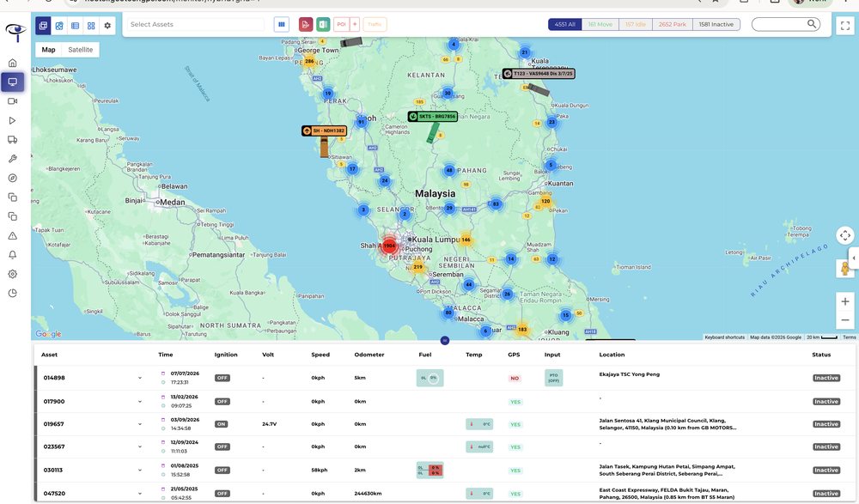Open the wrench maintenance sidebar icon

(13, 159)
